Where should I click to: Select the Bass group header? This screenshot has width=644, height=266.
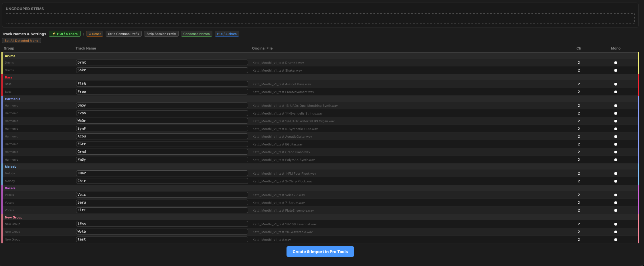tap(9, 77)
